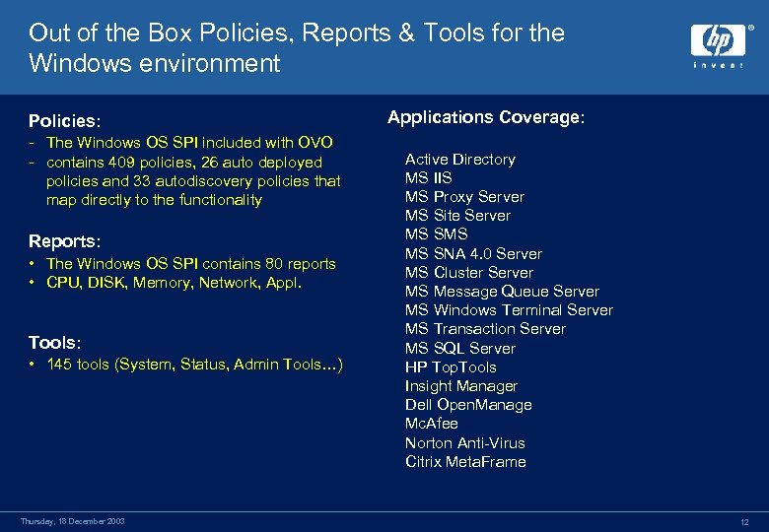Select 'MS Transaction Server' entry
Image resolution: width=769 pixels, height=532 pixels.
[485, 329]
